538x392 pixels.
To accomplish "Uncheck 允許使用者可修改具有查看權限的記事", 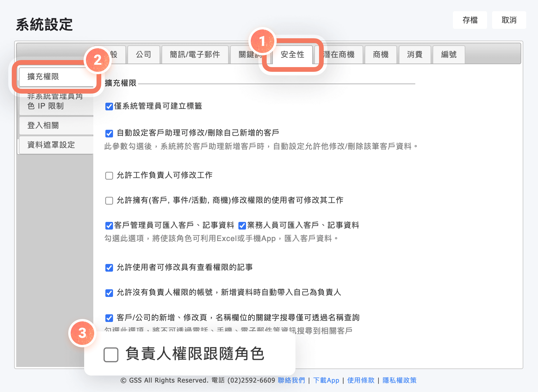I will click(109, 268).
